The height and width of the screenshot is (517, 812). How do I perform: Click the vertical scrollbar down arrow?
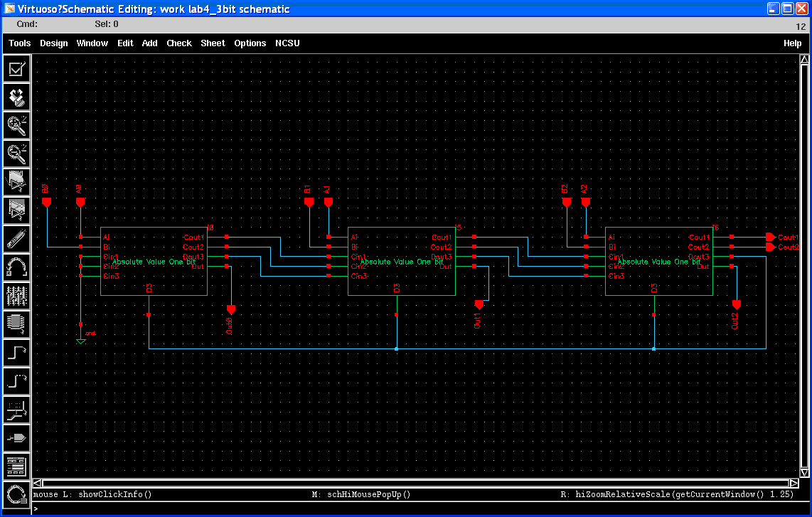804,472
